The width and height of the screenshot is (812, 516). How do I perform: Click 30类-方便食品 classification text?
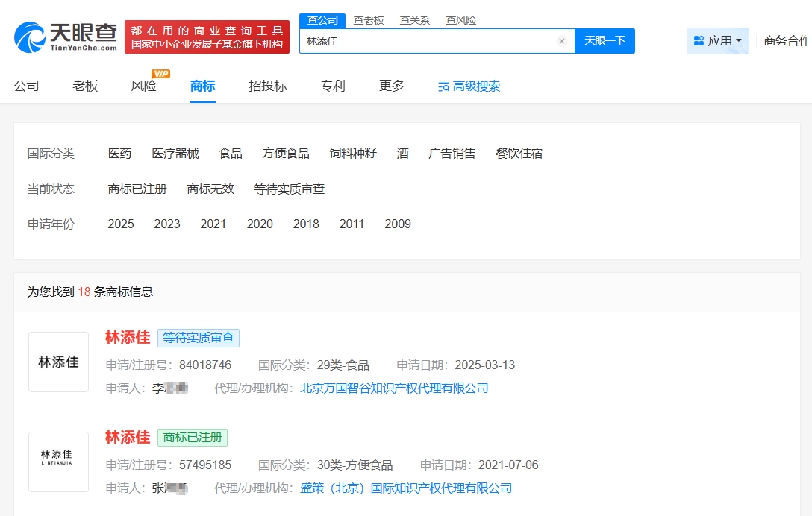tap(355, 465)
